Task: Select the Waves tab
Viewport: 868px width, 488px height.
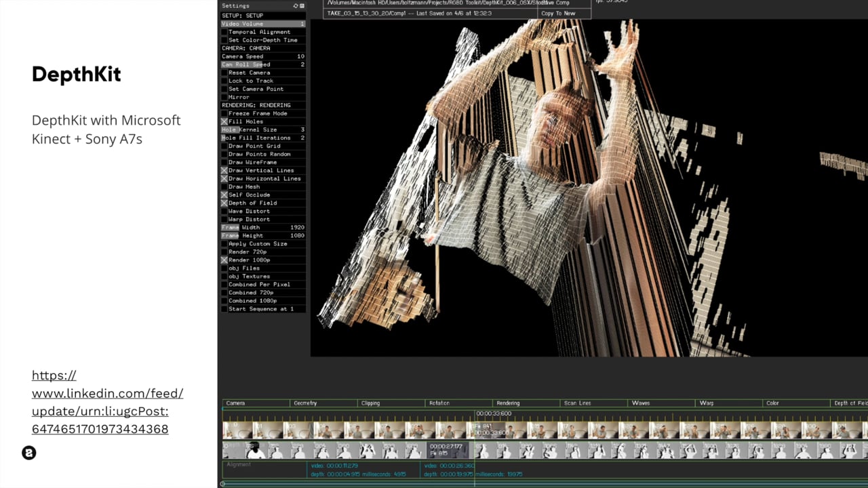Action: click(663, 403)
